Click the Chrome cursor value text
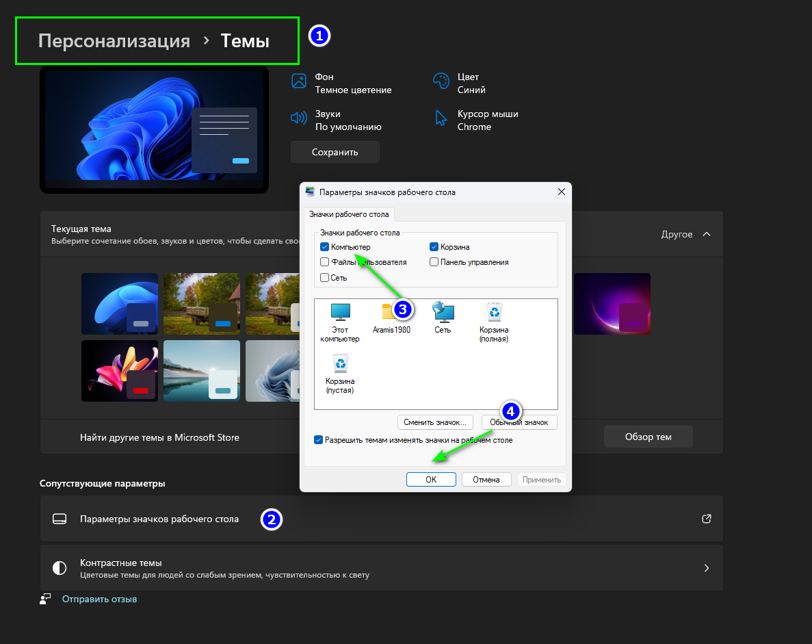The height and width of the screenshot is (644, 812). 474,127
